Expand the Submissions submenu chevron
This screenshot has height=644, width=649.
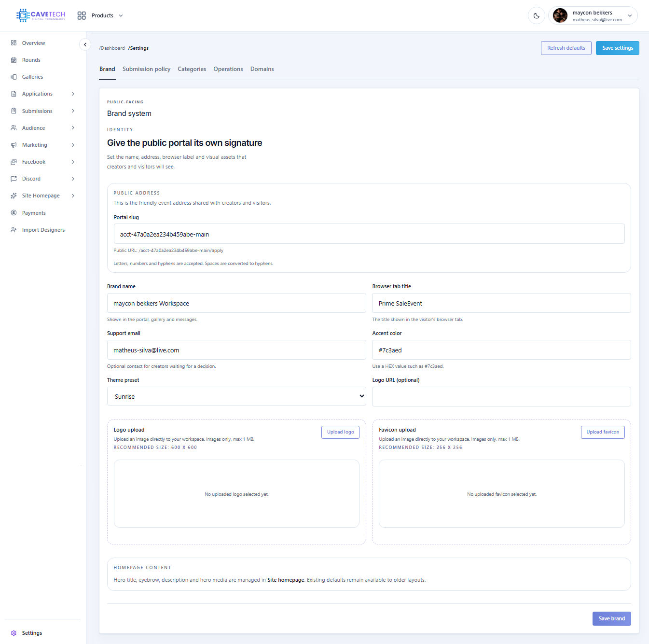click(x=73, y=111)
